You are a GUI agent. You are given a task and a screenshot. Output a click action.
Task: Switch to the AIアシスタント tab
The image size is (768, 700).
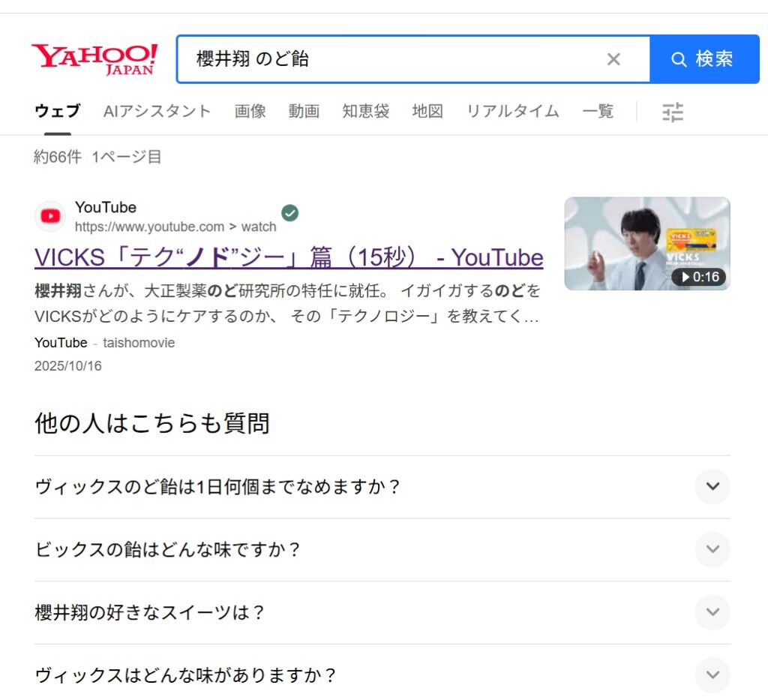[x=157, y=112]
